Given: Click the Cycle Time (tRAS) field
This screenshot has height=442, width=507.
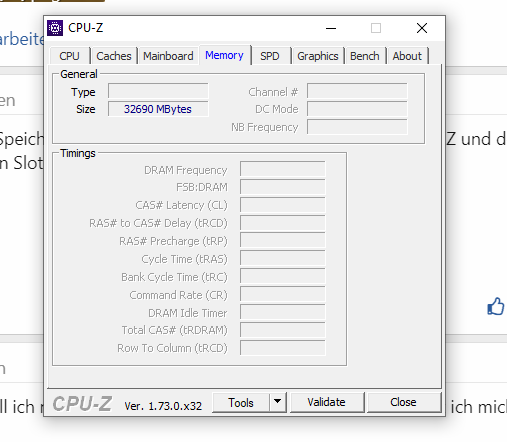Looking at the screenshot, I should [x=283, y=259].
